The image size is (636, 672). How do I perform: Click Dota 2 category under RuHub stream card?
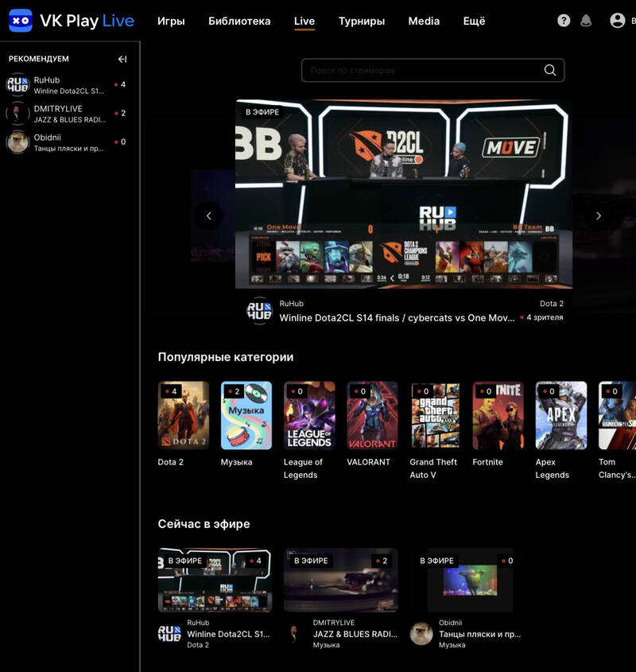pyautogui.click(x=198, y=645)
